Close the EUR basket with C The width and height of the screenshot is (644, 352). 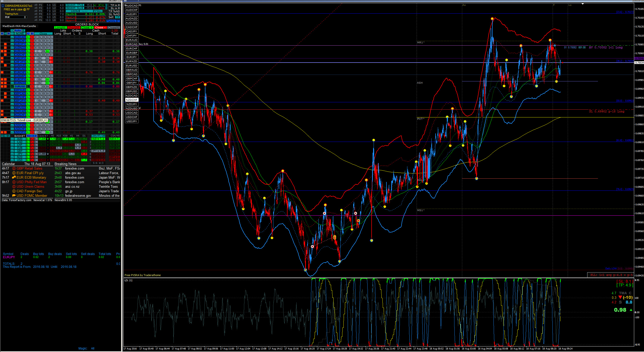(x=36, y=148)
